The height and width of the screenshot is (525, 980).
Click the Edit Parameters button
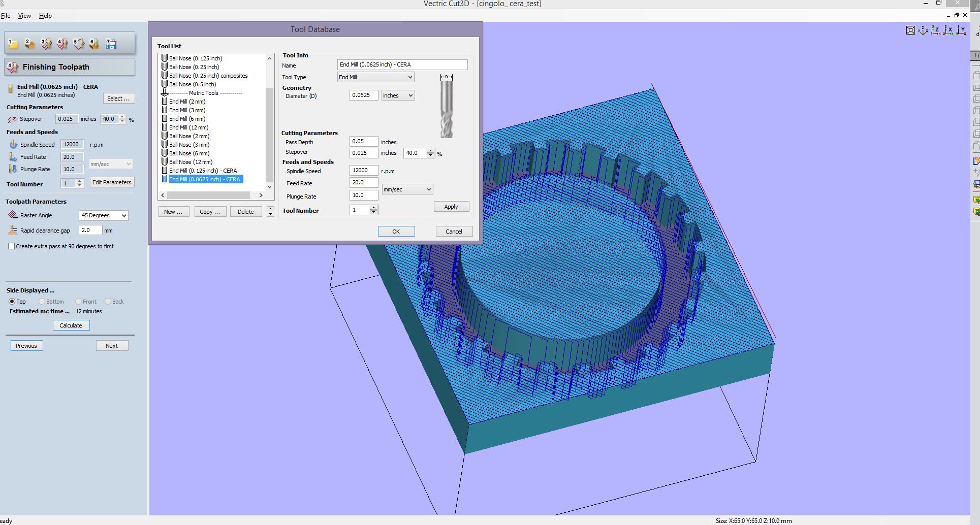click(x=112, y=182)
